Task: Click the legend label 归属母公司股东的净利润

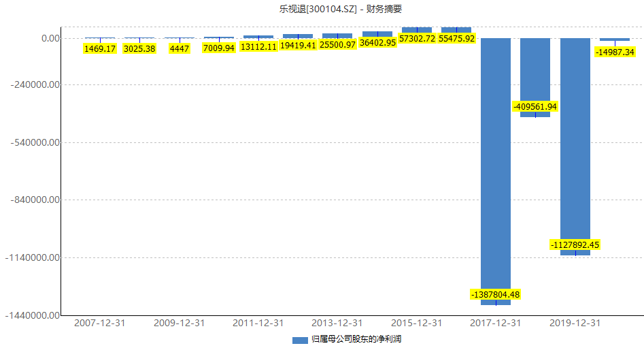Action: click(356, 339)
